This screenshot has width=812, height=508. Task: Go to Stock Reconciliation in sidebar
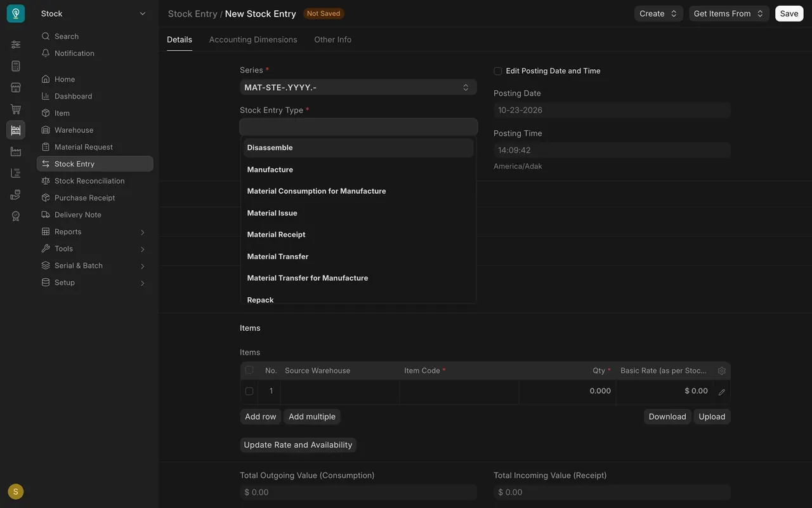click(x=95, y=181)
